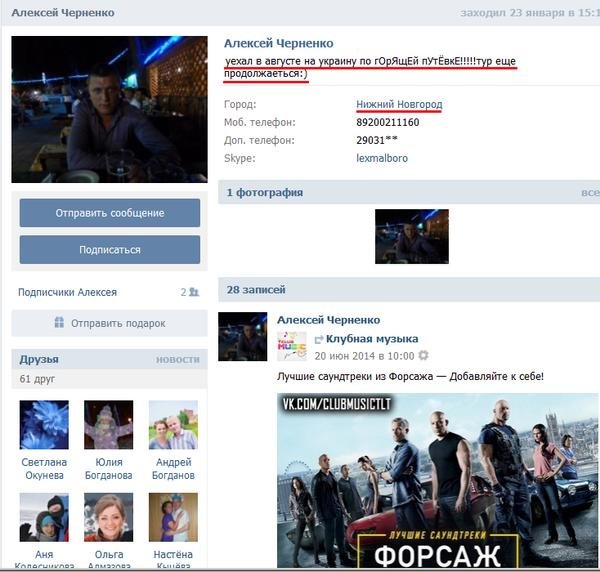Open the Клубная музыка community avatar

pos(292,346)
